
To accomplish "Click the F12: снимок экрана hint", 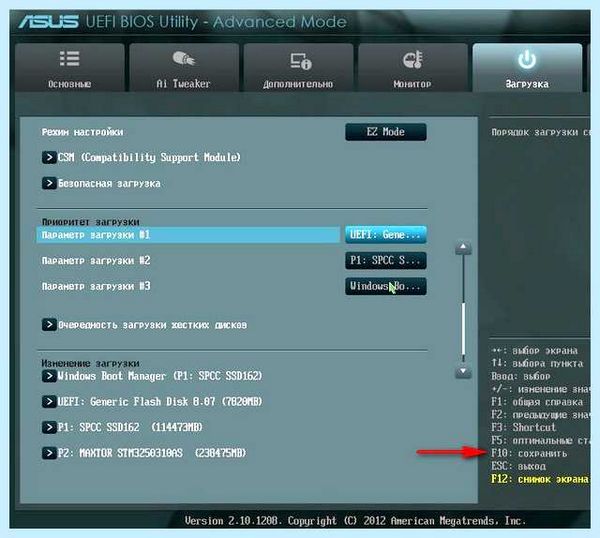I will (540, 479).
